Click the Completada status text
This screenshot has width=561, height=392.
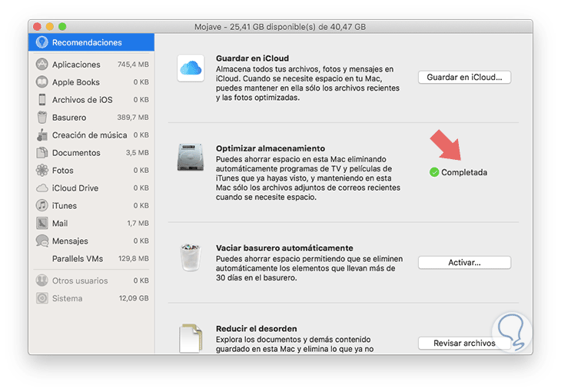click(x=464, y=172)
